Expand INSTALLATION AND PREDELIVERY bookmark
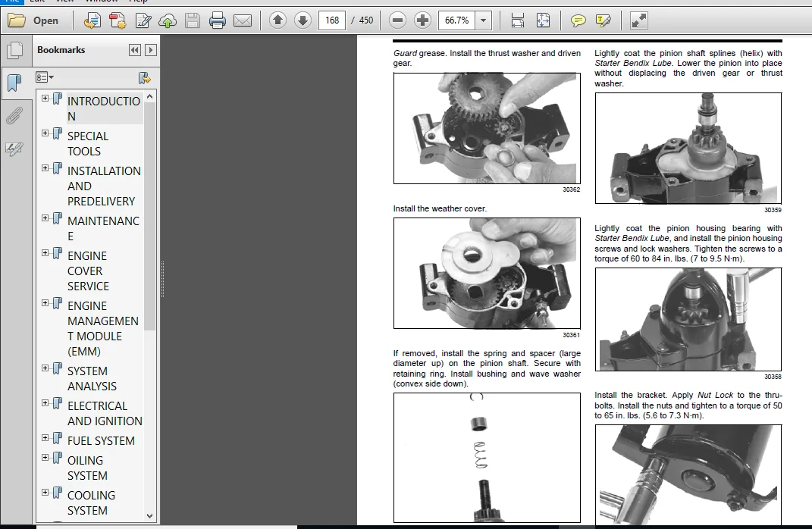This screenshot has height=529, width=812. pos(45,167)
